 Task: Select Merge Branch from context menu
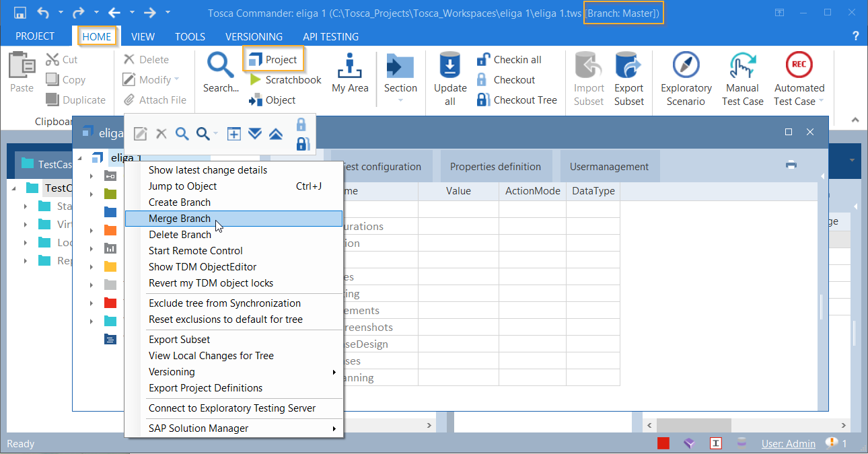[180, 219]
